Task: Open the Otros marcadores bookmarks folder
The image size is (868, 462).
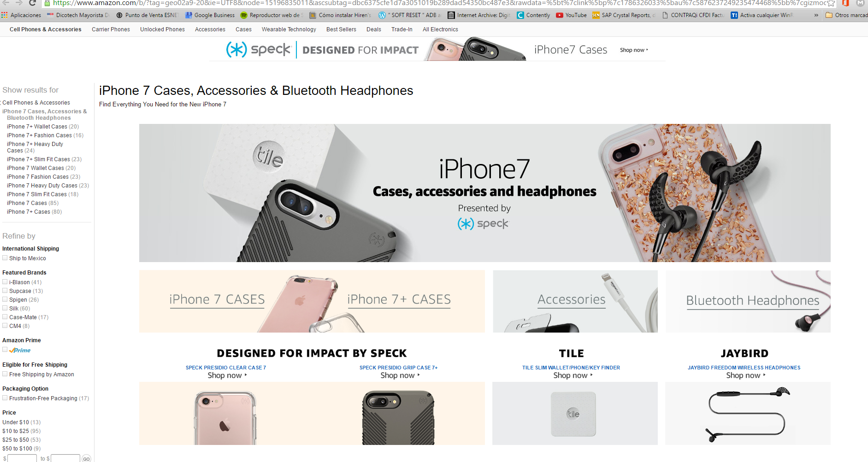Action: pyautogui.click(x=846, y=15)
